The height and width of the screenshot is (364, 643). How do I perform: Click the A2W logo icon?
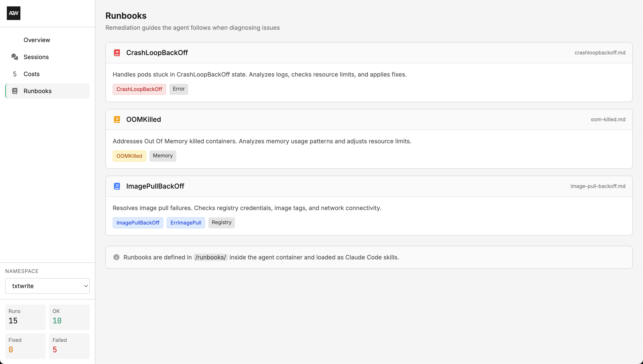coord(13,13)
